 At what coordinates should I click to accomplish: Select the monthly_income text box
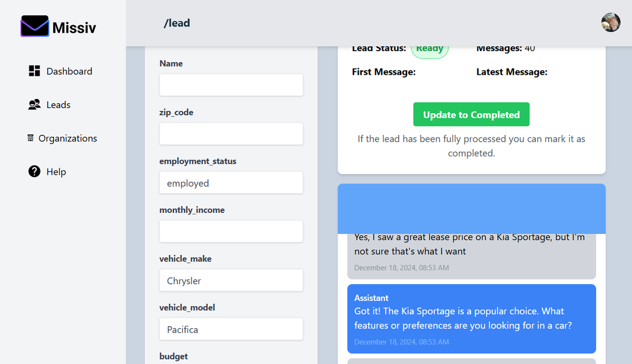tap(231, 231)
